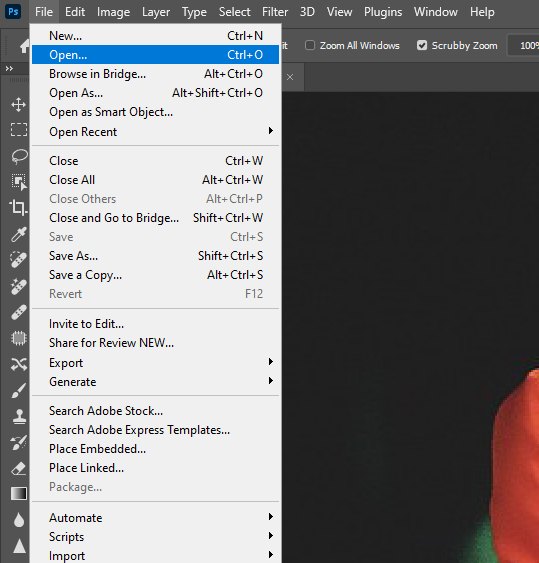Select the Blur tool droplet icon
This screenshot has height=563, width=539.
pyautogui.click(x=19, y=520)
